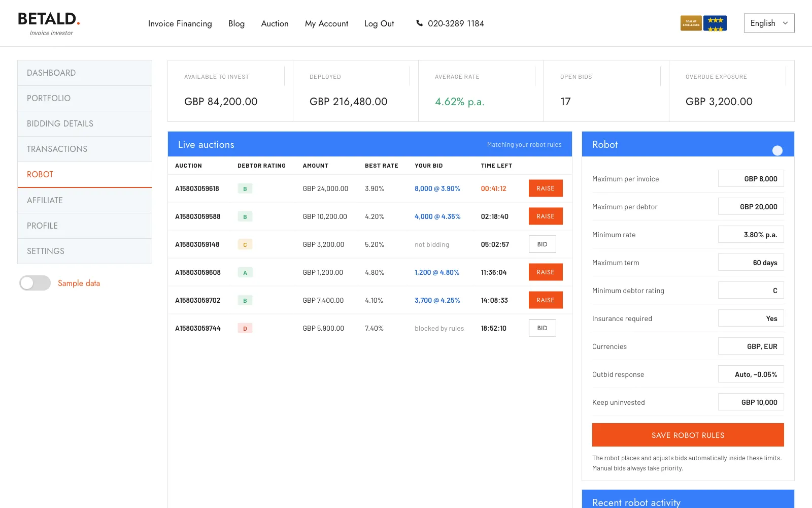Open bid 4,000 @ 4.35%

click(x=437, y=216)
